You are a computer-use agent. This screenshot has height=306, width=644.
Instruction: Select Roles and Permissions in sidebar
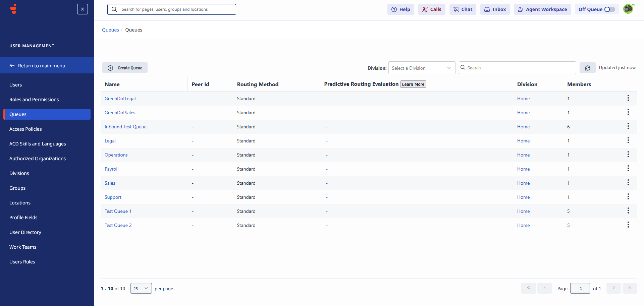click(34, 99)
